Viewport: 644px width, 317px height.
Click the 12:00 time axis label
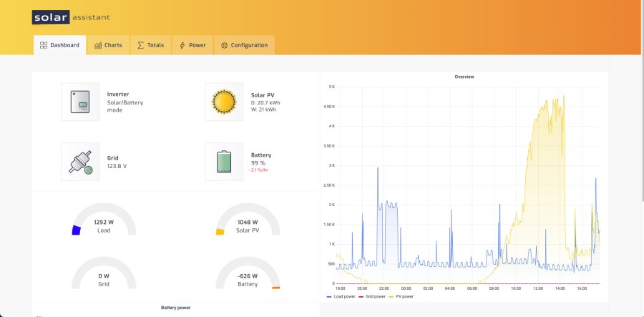[x=538, y=288]
